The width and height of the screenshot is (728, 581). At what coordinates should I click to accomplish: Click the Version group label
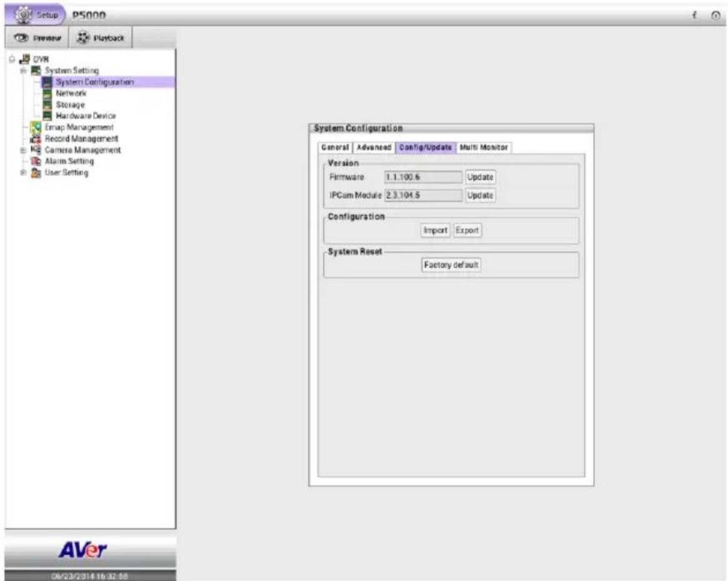(x=343, y=163)
